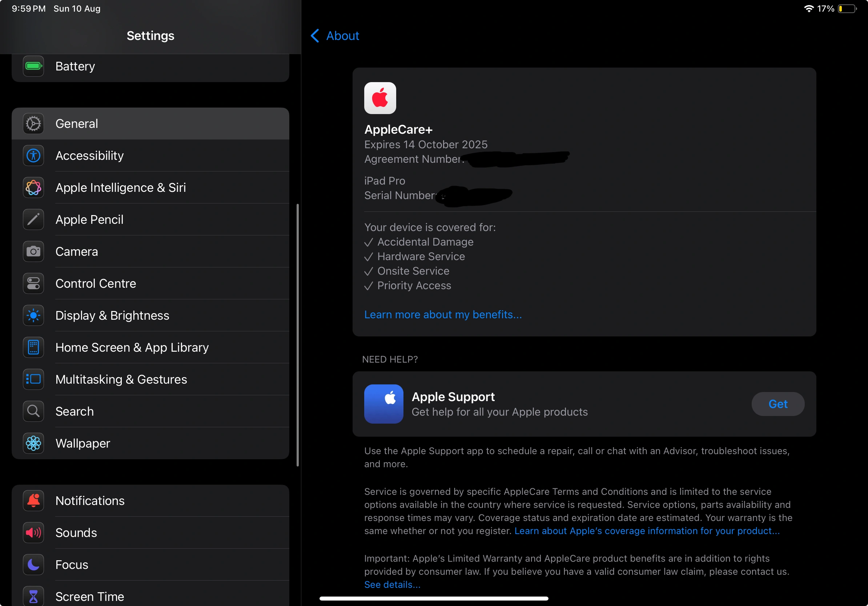The width and height of the screenshot is (868, 606).
Task: Tap the Apple Support app icon
Action: 384,404
